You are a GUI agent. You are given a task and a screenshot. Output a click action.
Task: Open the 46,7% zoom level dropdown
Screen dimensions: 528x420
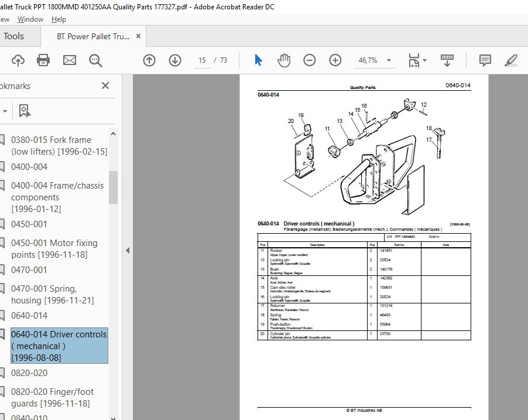click(x=389, y=60)
